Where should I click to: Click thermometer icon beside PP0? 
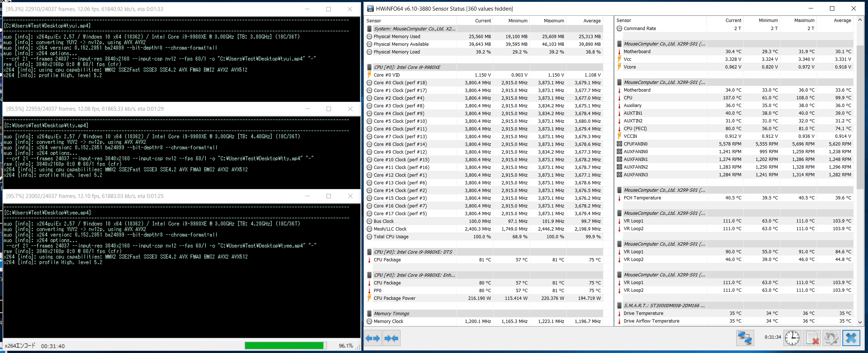tap(369, 291)
